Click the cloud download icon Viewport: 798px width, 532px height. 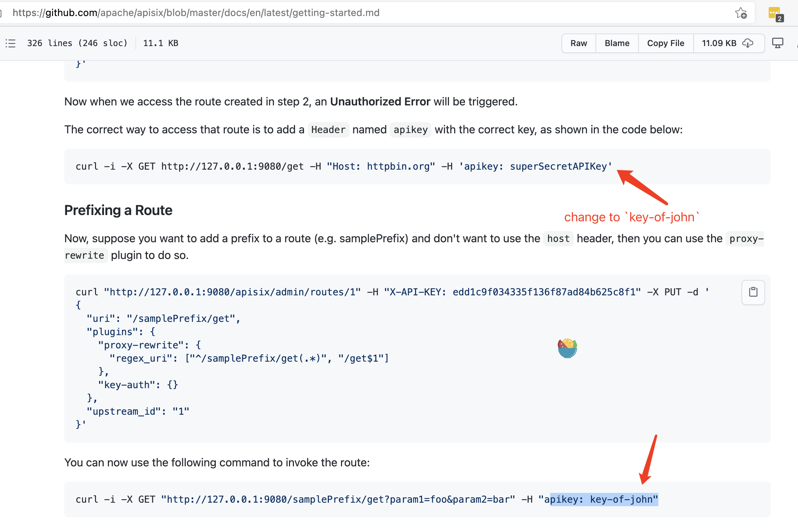tap(748, 43)
